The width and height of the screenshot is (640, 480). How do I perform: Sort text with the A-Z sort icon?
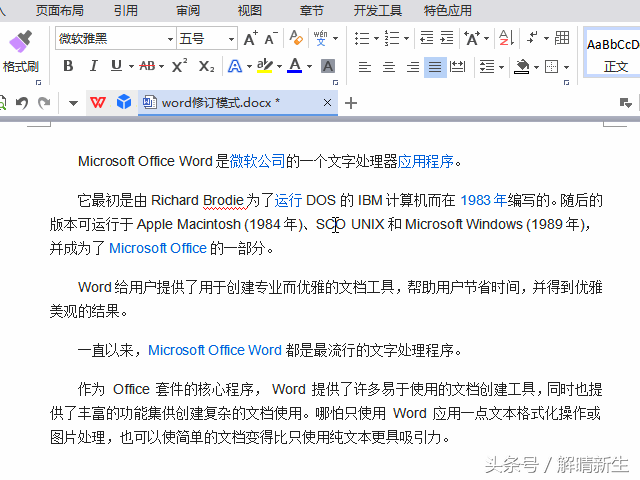click(x=507, y=38)
